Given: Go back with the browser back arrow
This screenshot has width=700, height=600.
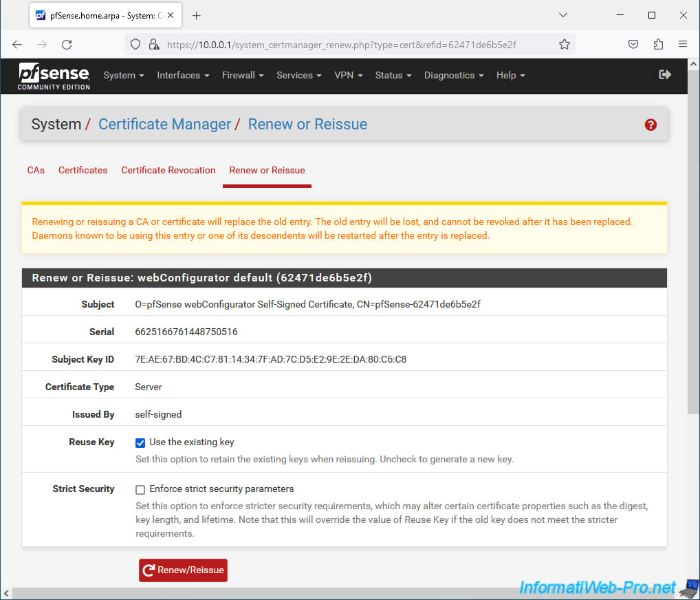Looking at the screenshot, I should coord(17,44).
